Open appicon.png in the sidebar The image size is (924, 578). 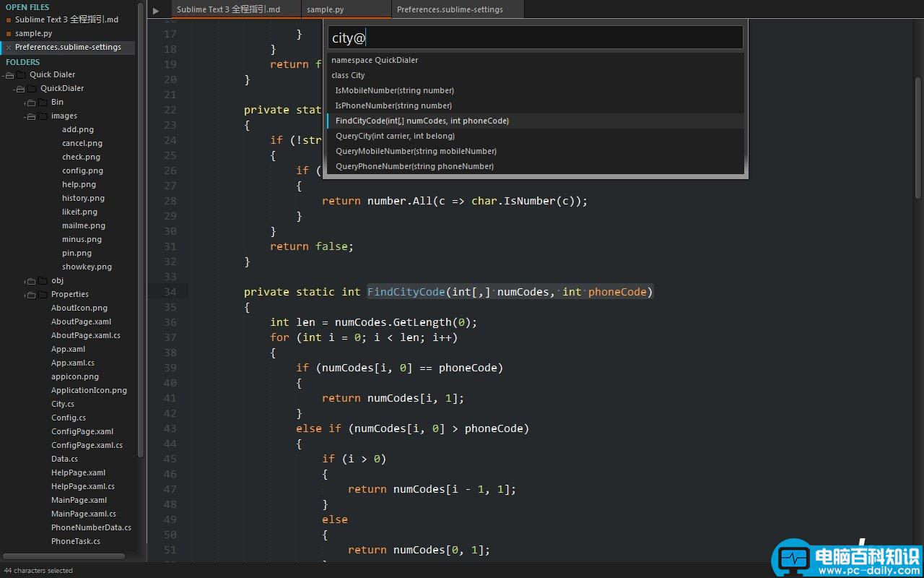tap(75, 377)
